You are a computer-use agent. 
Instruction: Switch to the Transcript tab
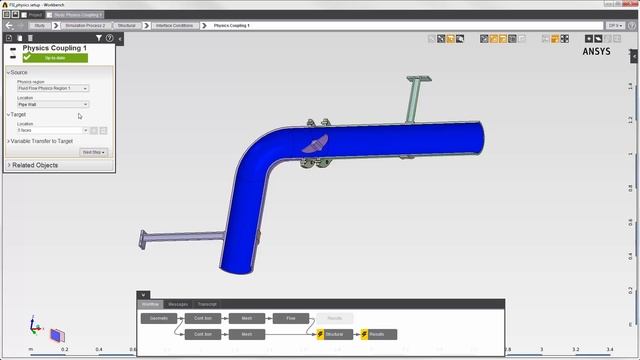(x=207, y=304)
